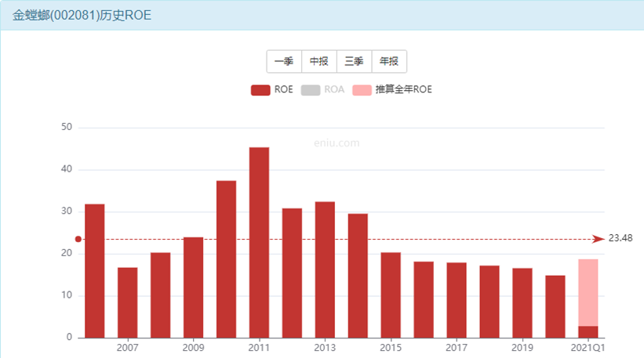Click the pink projected full-year 2021Q1 bar
644x358 pixels.
588,292
